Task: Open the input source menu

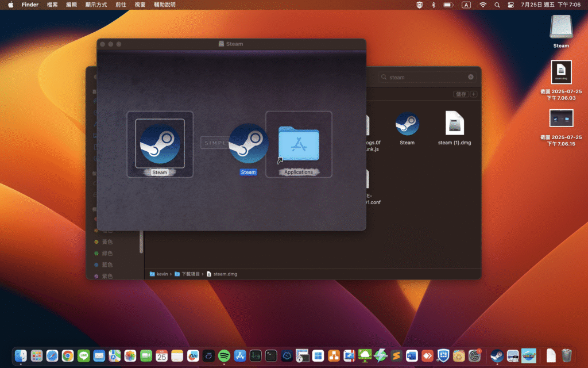Action: click(x=466, y=5)
